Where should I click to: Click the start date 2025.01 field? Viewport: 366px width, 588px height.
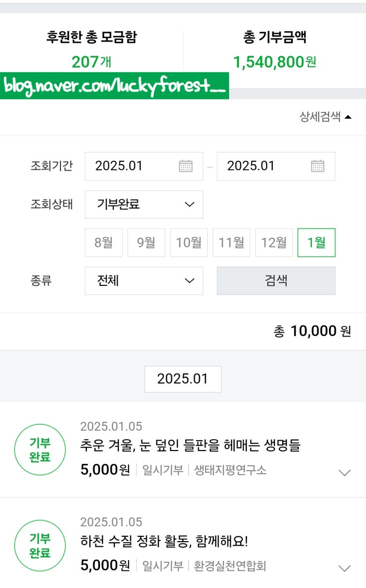128,166
